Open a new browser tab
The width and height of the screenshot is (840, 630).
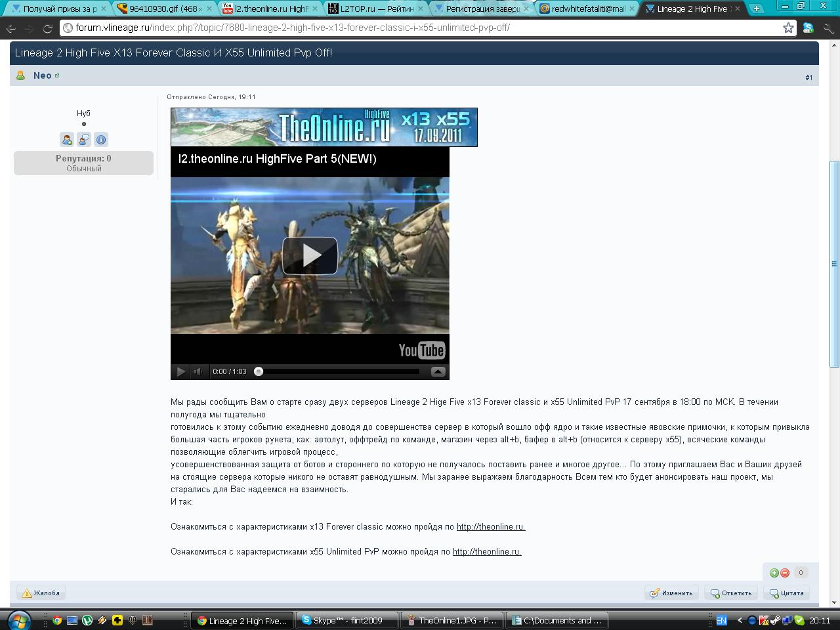[x=757, y=9]
